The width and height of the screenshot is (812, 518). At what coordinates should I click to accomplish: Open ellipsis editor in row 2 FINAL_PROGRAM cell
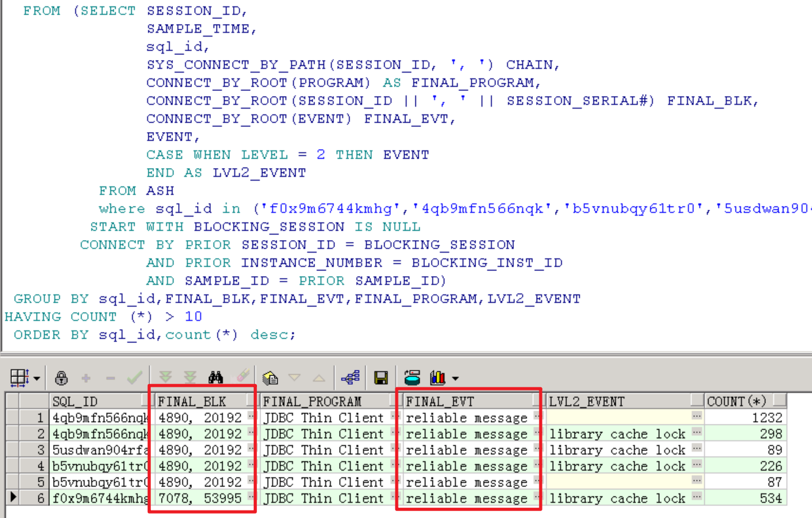tap(395, 432)
